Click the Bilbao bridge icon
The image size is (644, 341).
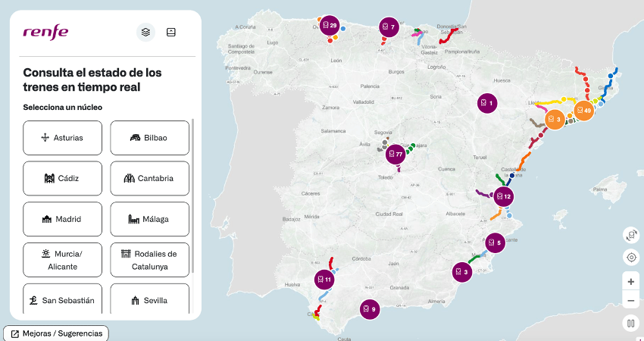click(135, 138)
